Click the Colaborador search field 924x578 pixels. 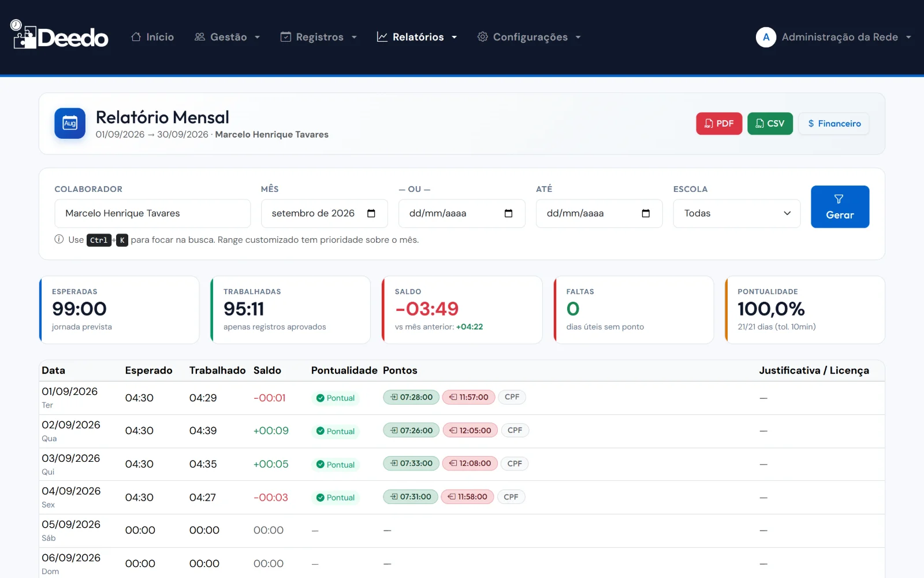[x=152, y=213]
